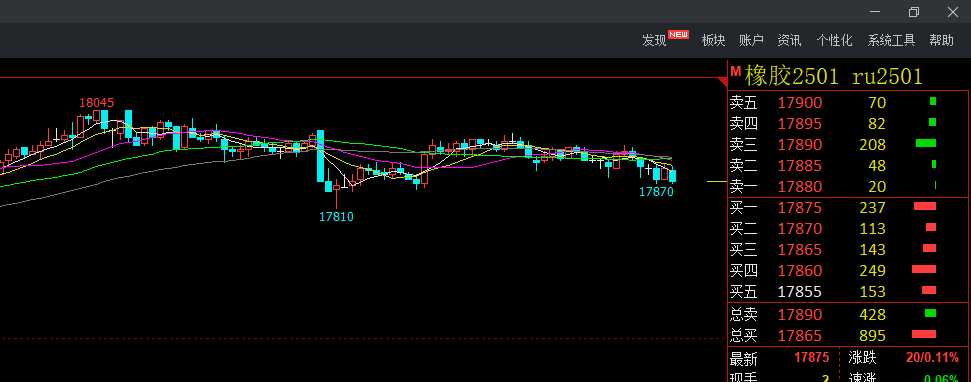Image resolution: width=971 pixels, height=382 pixels.
Task: Click the 总买 volume 895
Action: click(873, 336)
